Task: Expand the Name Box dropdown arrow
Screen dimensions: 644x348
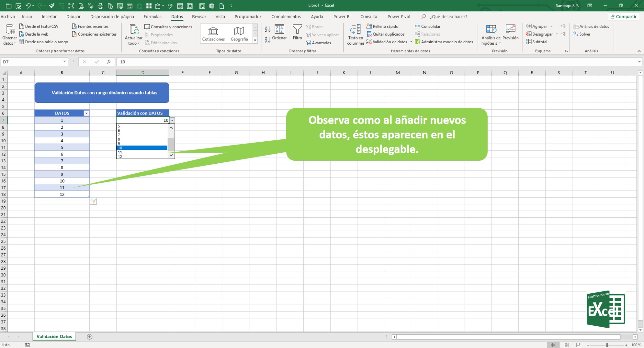Action: [x=64, y=62]
